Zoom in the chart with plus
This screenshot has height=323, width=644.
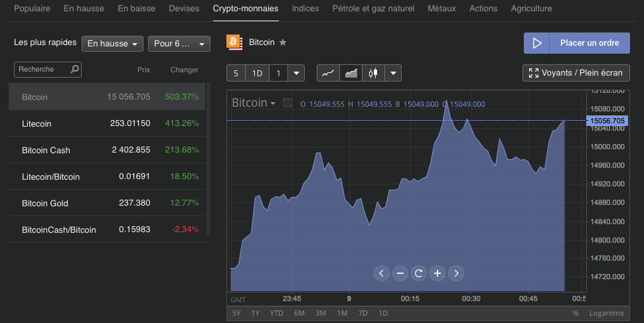click(x=438, y=273)
